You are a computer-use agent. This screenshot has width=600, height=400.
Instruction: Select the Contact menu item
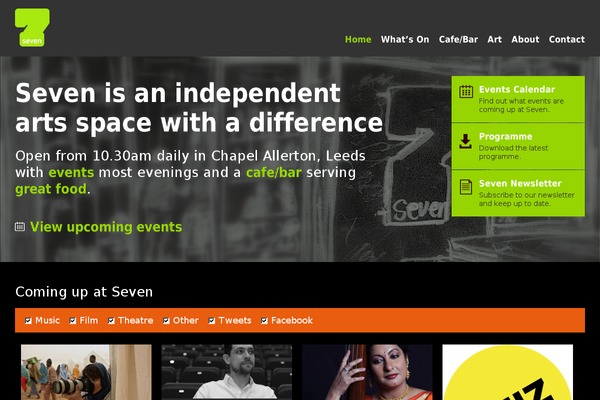coord(567,39)
